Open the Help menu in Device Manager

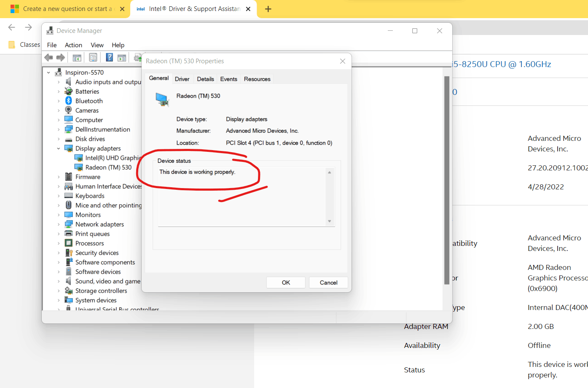coord(118,45)
